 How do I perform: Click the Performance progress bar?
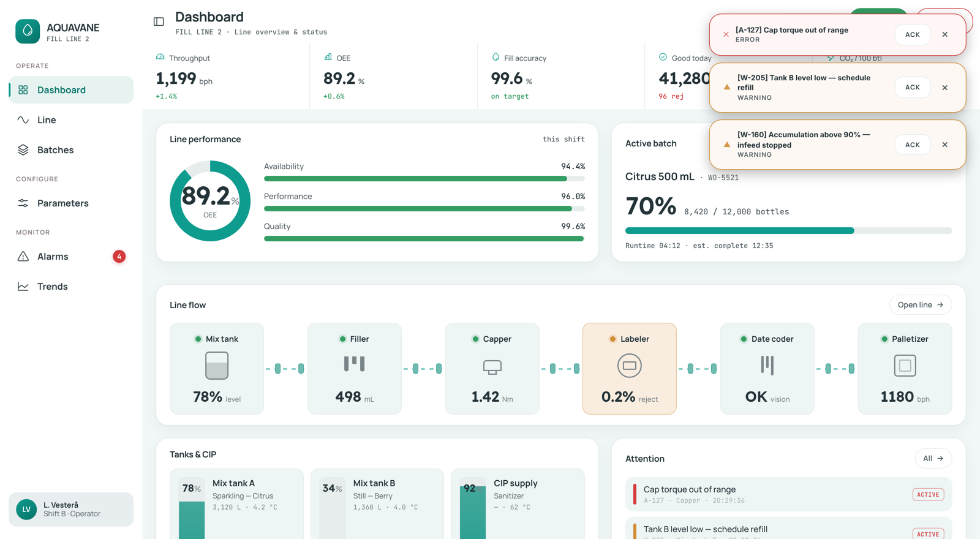click(424, 209)
